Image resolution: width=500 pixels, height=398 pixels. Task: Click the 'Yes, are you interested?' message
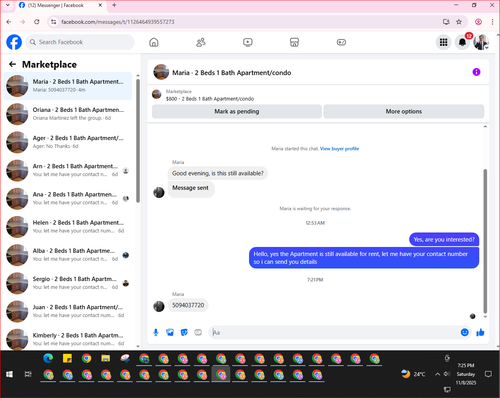click(x=444, y=239)
